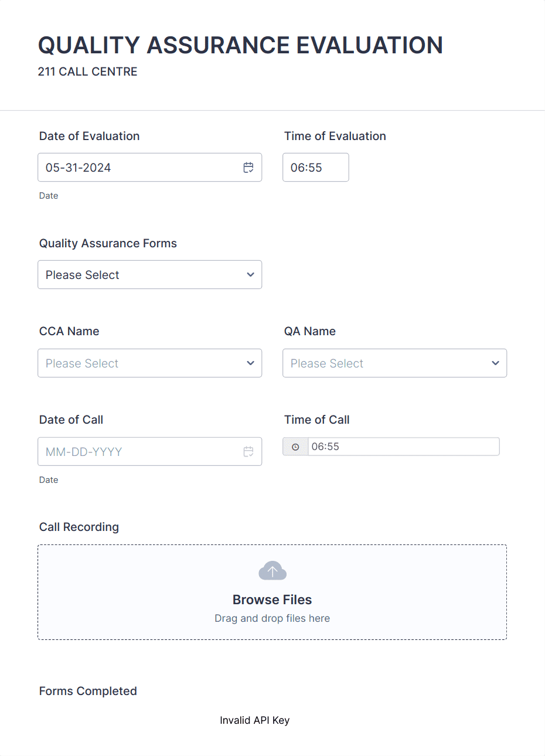Click the cloud upload icon
The image size is (545, 756).
point(272,571)
